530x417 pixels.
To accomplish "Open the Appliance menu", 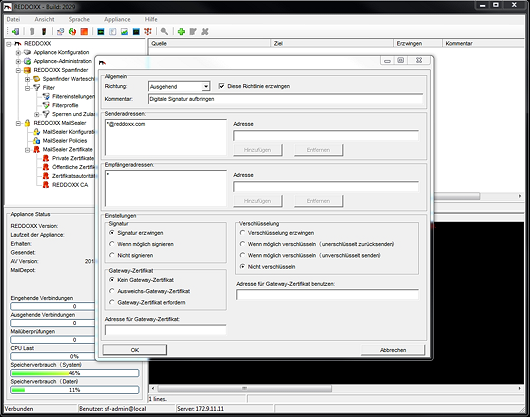I will (117, 19).
